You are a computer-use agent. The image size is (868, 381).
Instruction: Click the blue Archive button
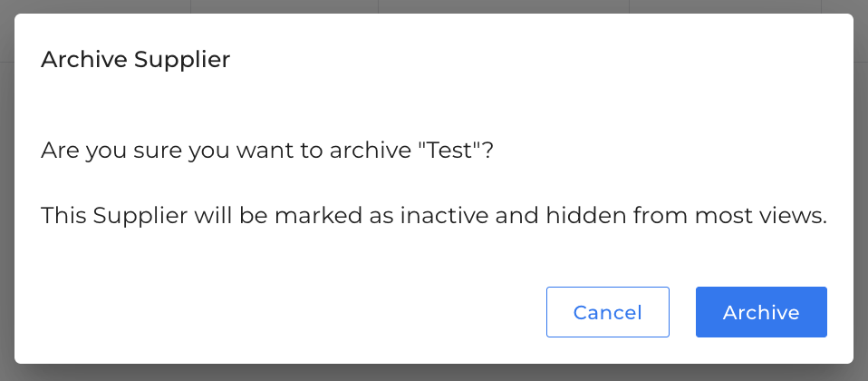[x=761, y=312]
